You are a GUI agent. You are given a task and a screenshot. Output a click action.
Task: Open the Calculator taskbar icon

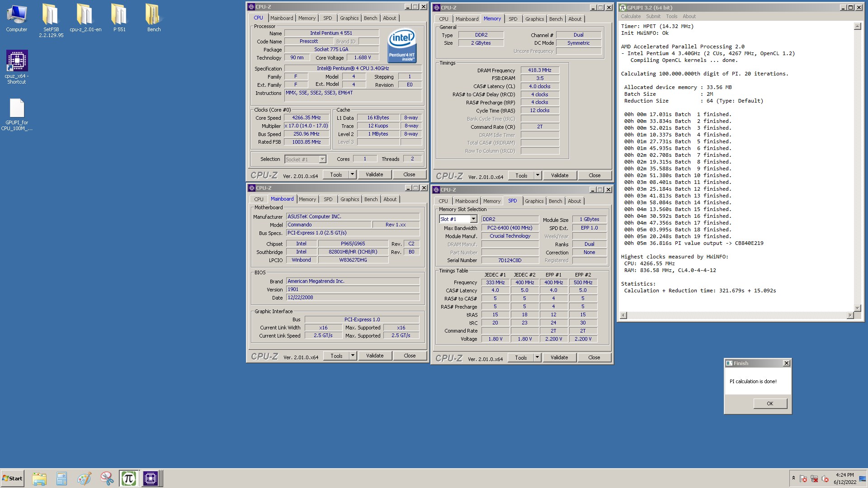tap(61, 479)
